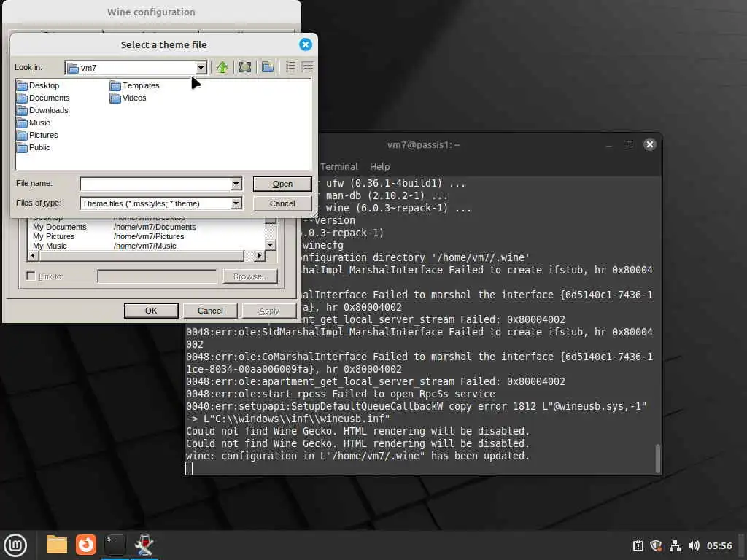
Task: Click folders list scroll right arrow
Action: (x=259, y=256)
